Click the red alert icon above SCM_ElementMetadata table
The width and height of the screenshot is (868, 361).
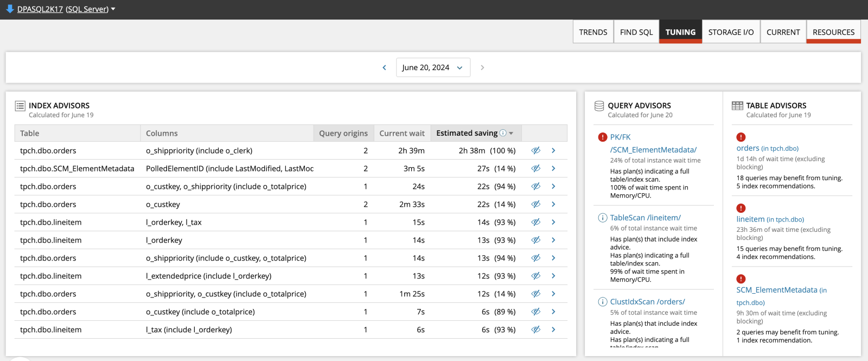741,279
